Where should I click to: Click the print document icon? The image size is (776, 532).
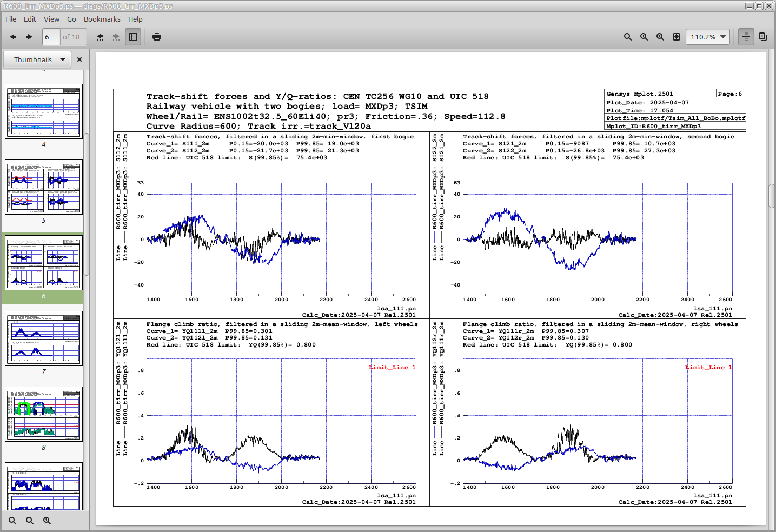tap(157, 37)
